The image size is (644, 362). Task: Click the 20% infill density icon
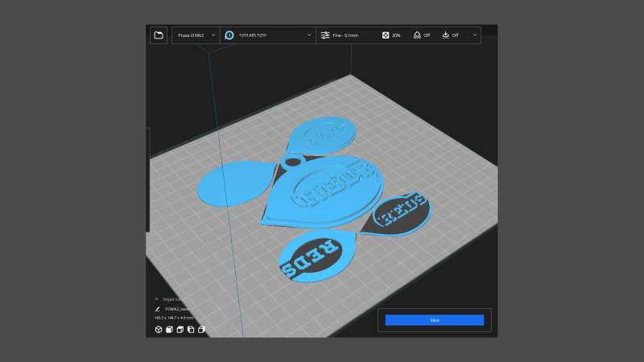pos(386,35)
